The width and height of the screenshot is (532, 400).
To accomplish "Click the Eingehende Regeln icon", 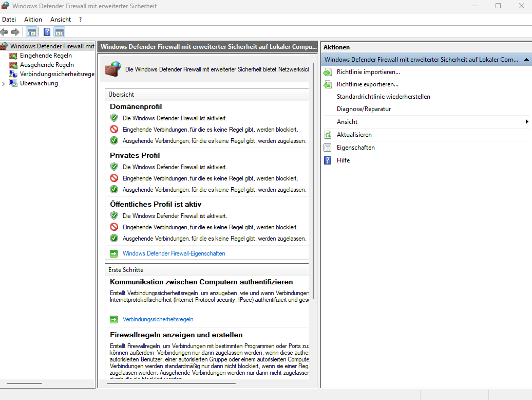I will click(x=13, y=56).
